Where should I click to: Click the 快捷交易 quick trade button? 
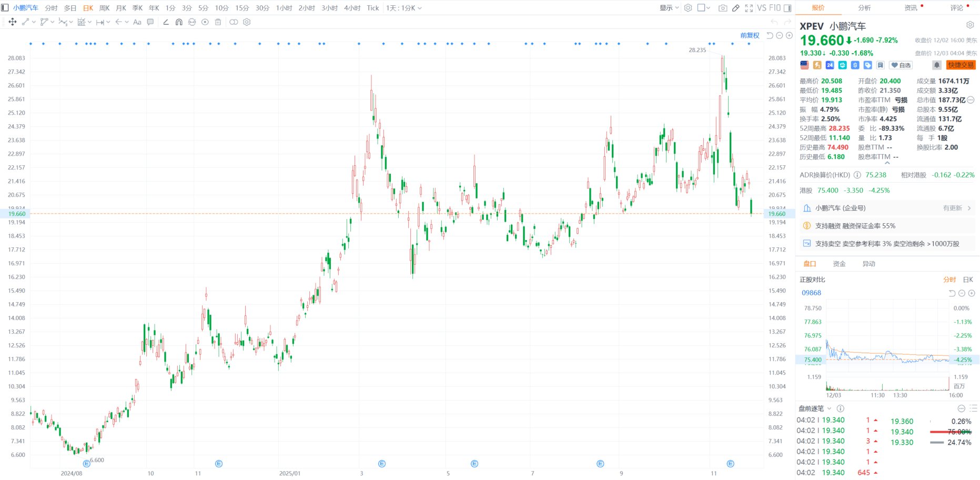point(961,65)
